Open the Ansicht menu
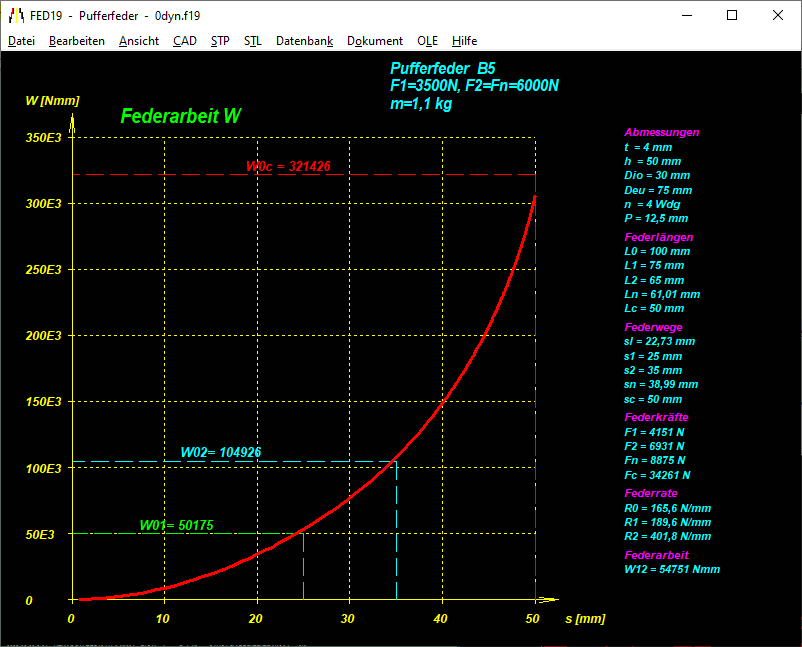 (x=138, y=41)
